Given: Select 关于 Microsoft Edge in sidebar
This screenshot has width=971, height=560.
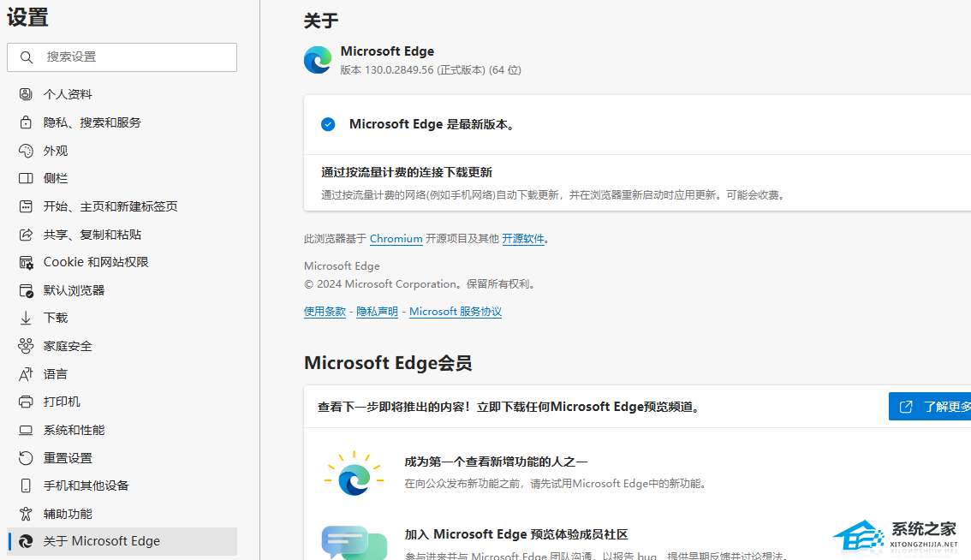Looking at the screenshot, I should click(x=122, y=541).
